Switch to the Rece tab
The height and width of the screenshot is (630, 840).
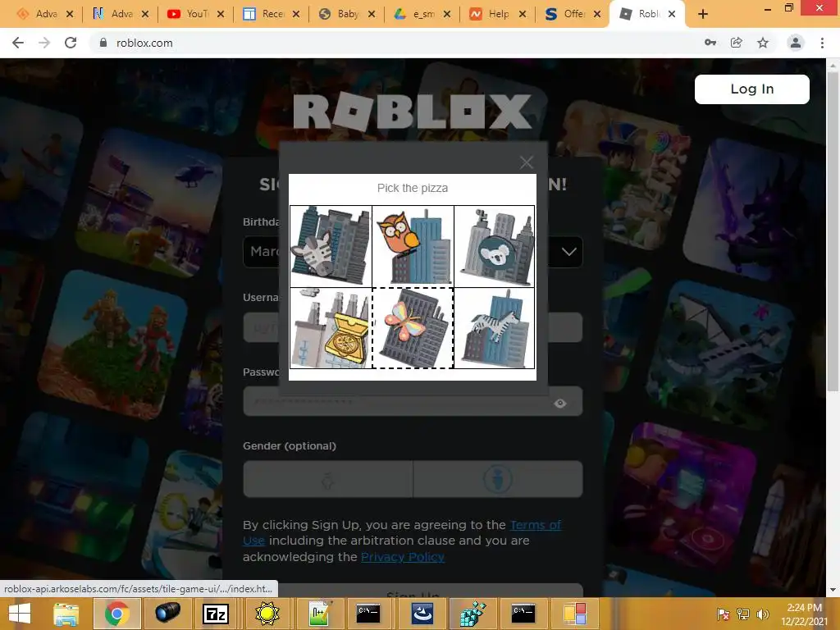tap(263, 14)
